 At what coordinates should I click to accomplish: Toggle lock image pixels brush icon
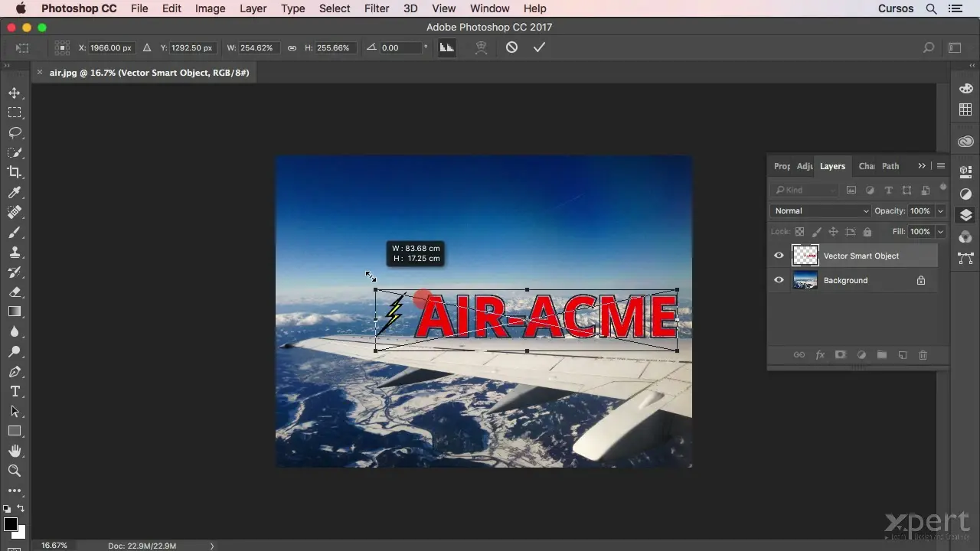816,231
